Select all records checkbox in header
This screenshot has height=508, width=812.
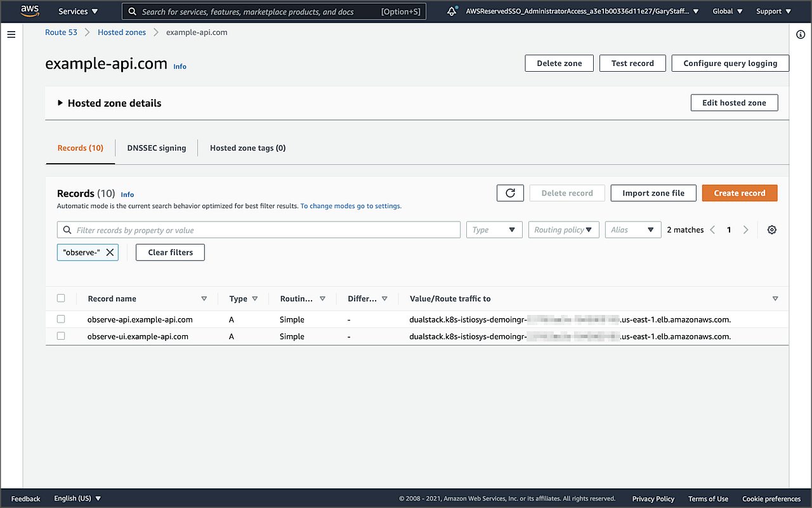click(x=61, y=298)
